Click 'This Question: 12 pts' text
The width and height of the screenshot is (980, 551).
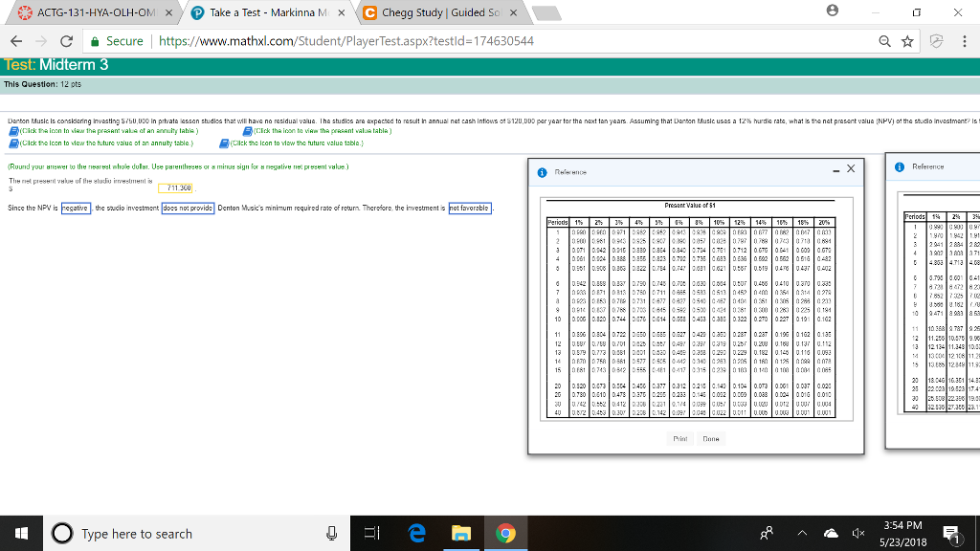tap(42, 84)
